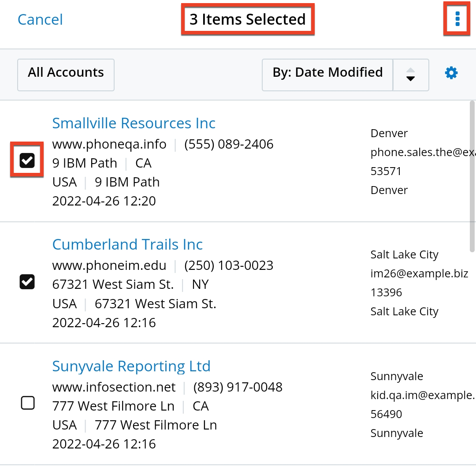Click phone number (250) 103-0023
This screenshot has width=476, height=467.
pyautogui.click(x=229, y=265)
